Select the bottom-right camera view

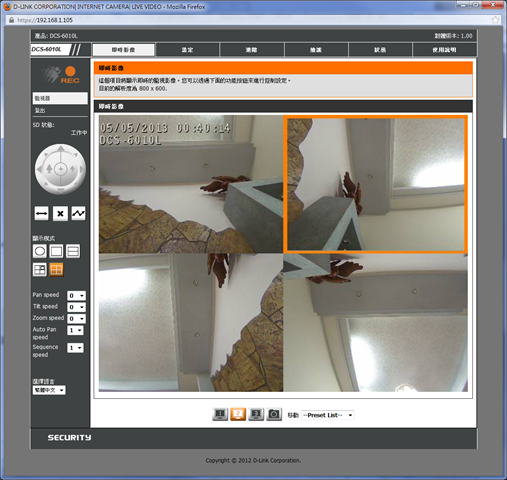(x=376, y=323)
